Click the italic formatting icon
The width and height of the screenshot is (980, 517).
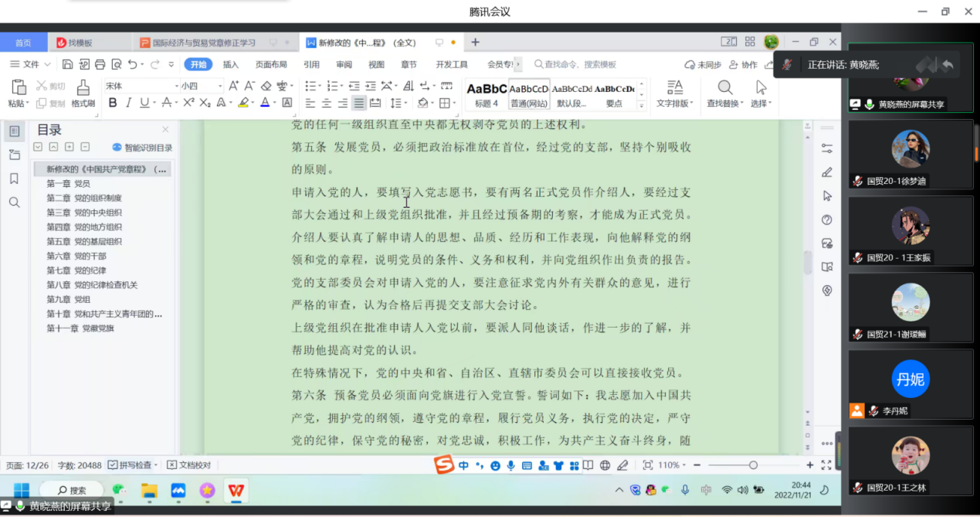coord(128,103)
